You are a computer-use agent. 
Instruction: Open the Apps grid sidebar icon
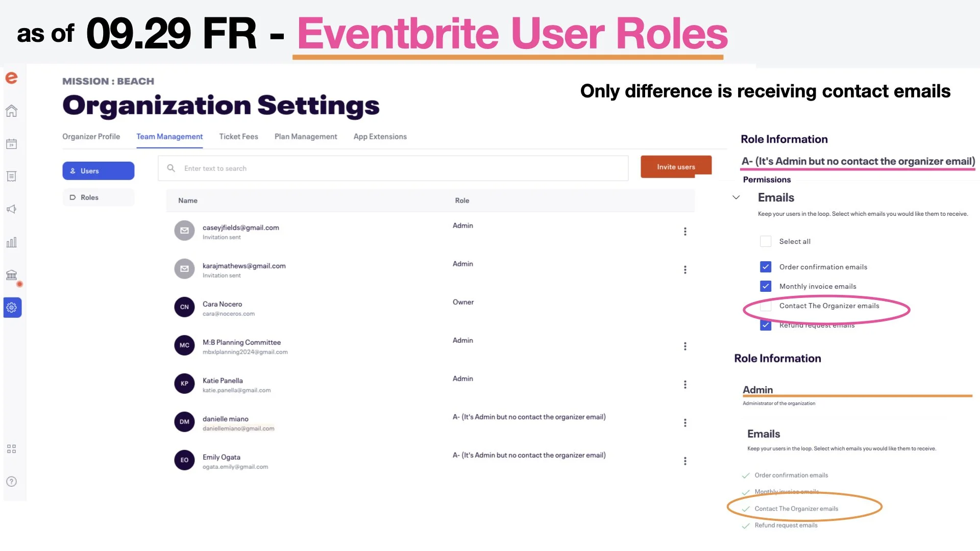pos(11,449)
